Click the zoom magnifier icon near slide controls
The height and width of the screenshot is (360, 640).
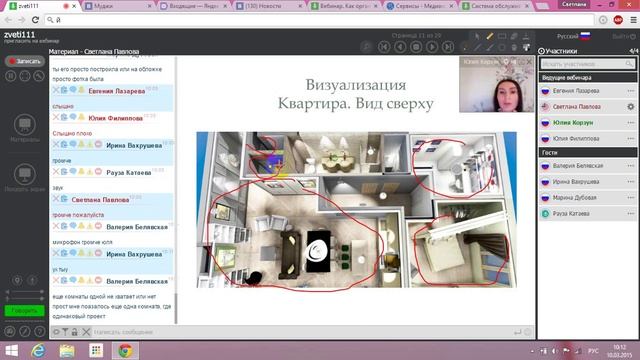pyautogui.click(x=367, y=47)
